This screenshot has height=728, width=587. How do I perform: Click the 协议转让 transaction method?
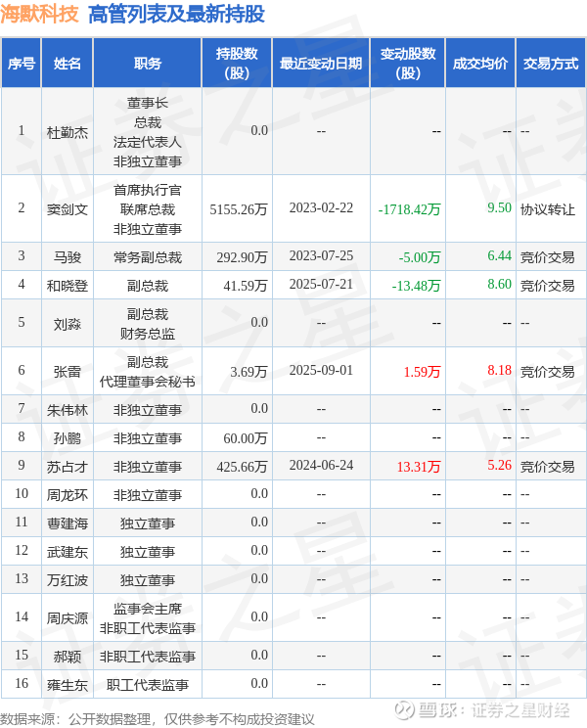[x=548, y=209]
